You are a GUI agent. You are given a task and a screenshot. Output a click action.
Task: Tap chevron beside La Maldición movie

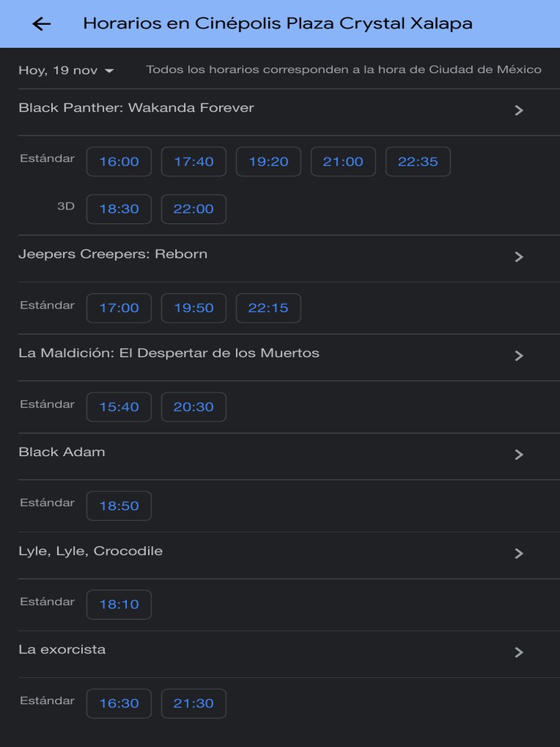pos(519,356)
